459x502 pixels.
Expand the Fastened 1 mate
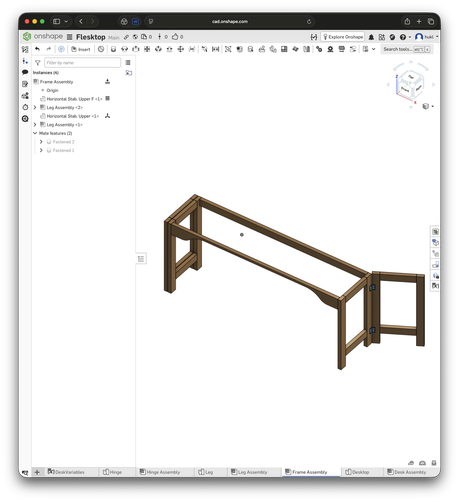41,150
